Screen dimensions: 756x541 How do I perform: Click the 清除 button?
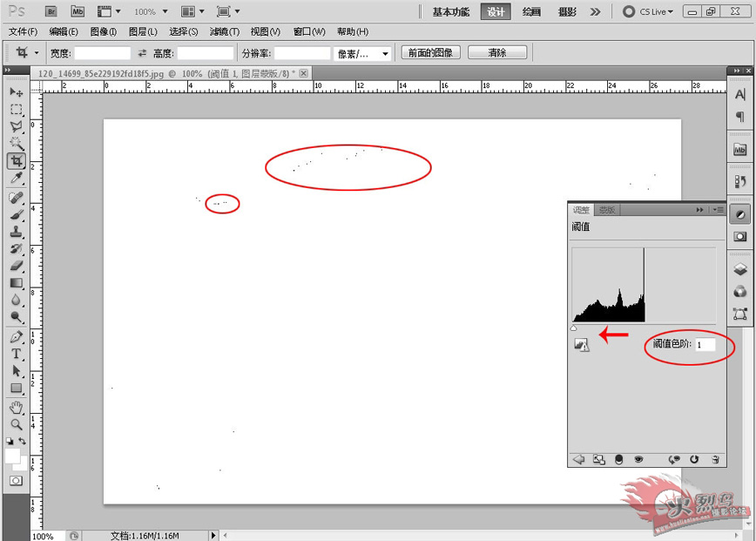point(497,52)
